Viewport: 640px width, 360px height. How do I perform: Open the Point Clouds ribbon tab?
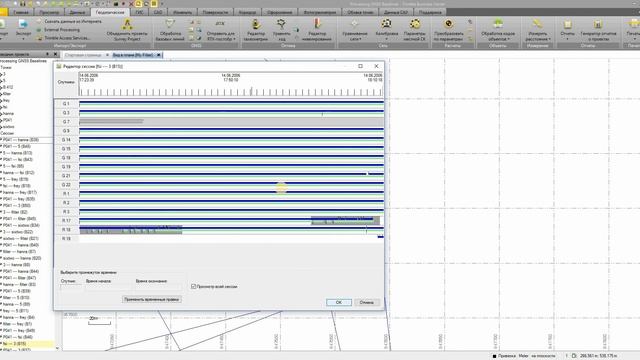[360, 12]
